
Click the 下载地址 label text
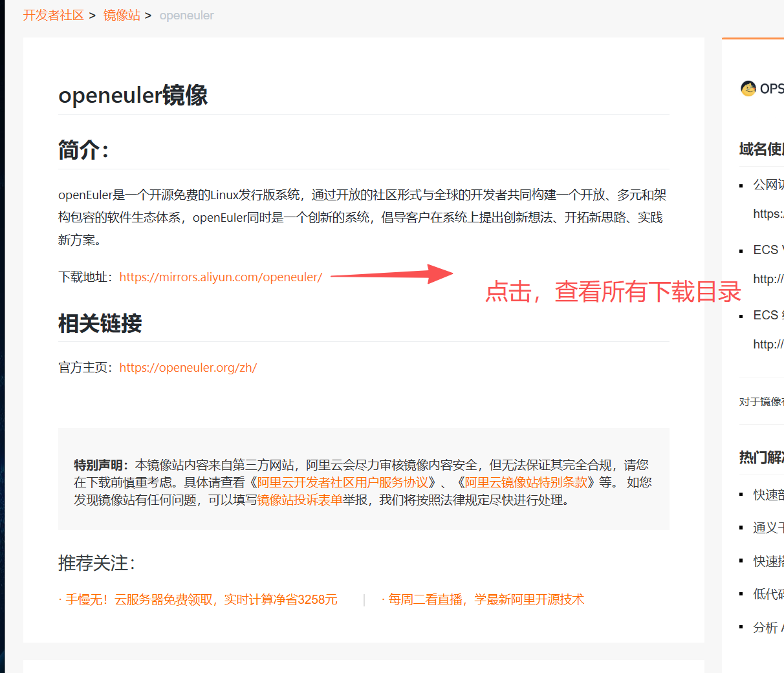coord(85,277)
